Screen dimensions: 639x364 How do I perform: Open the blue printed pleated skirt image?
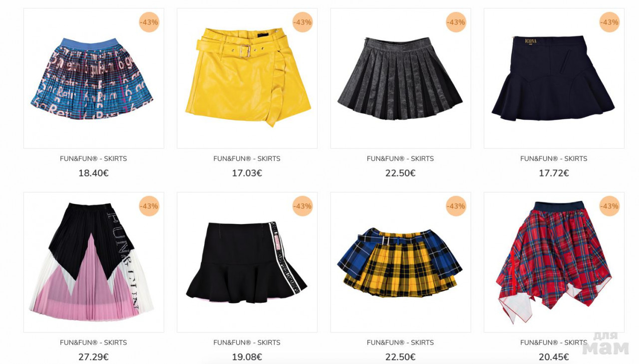[x=94, y=78]
